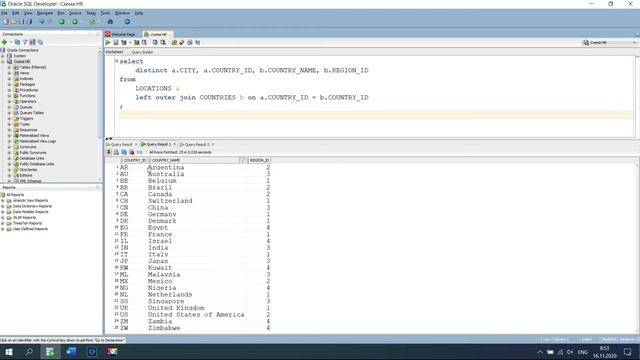Click the Undo arrow icon in main toolbar
Viewport: 640px width, 360px height.
pyautogui.click(x=41, y=22)
